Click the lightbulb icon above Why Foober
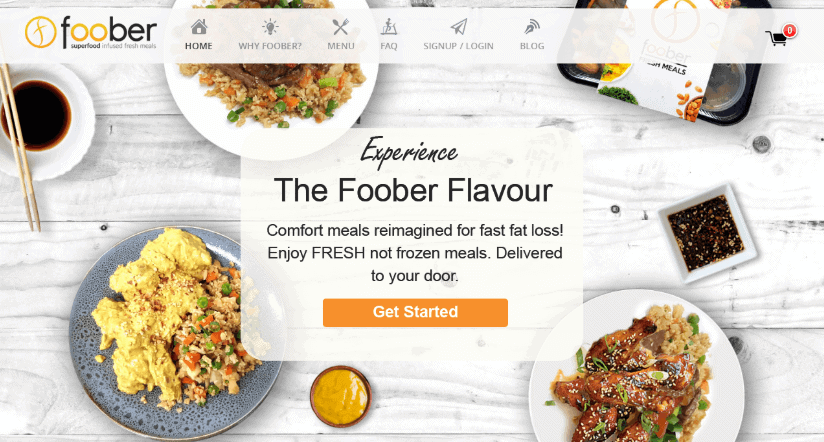 270,27
